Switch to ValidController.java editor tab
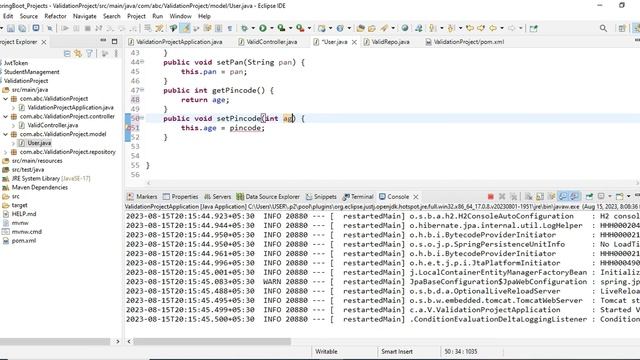The image size is (640, 360). (x=268, y=42)
